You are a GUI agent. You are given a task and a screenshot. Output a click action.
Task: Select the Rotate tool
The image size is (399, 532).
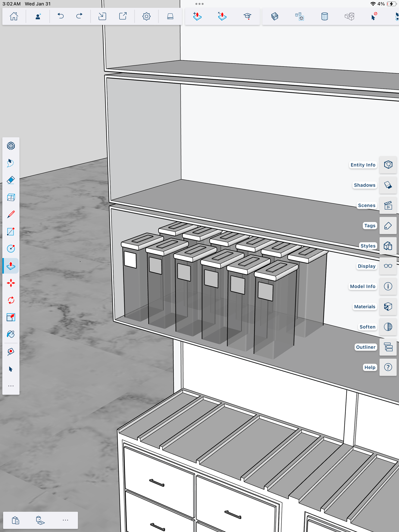(x=11, y=300)
